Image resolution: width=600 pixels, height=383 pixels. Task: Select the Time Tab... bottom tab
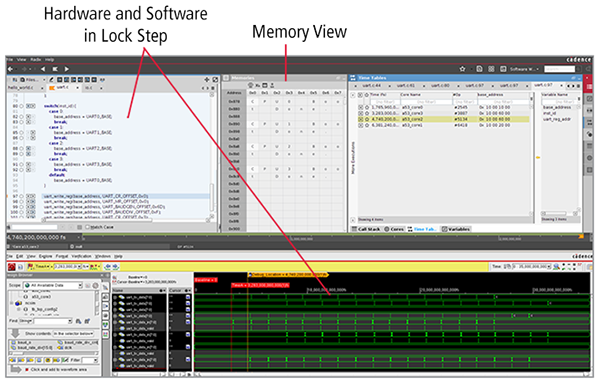pyautogui.click(x=422, y=229)
